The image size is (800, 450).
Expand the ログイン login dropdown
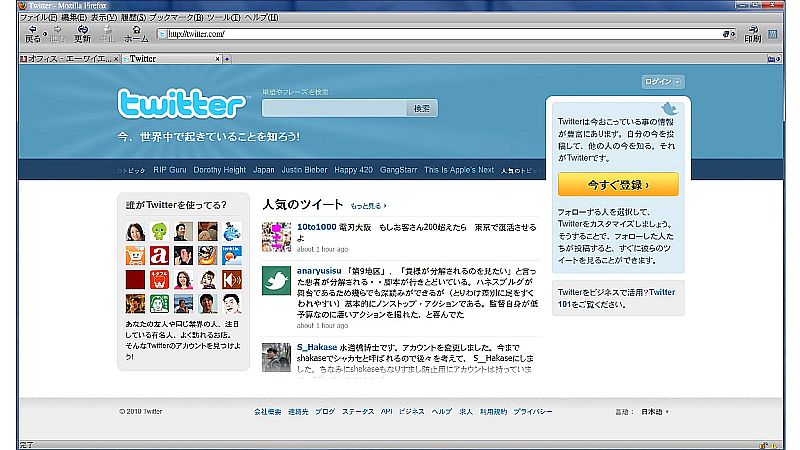pos(663,82)
